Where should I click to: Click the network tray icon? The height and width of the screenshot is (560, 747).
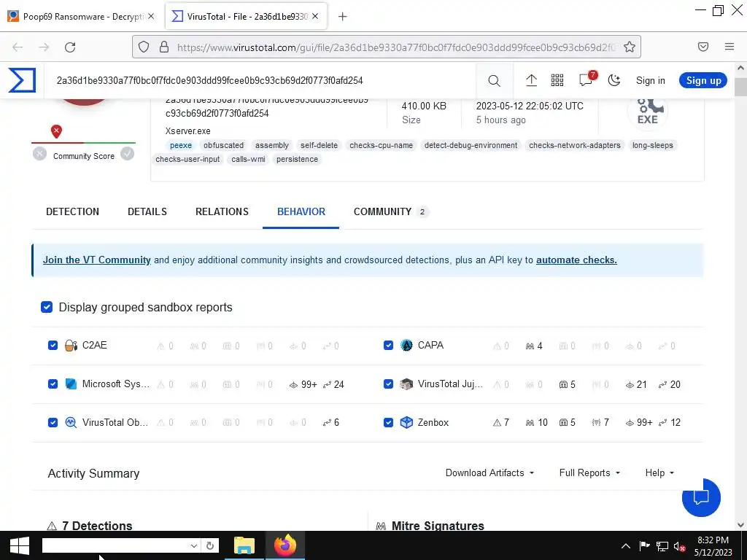(x=662, y=546)
